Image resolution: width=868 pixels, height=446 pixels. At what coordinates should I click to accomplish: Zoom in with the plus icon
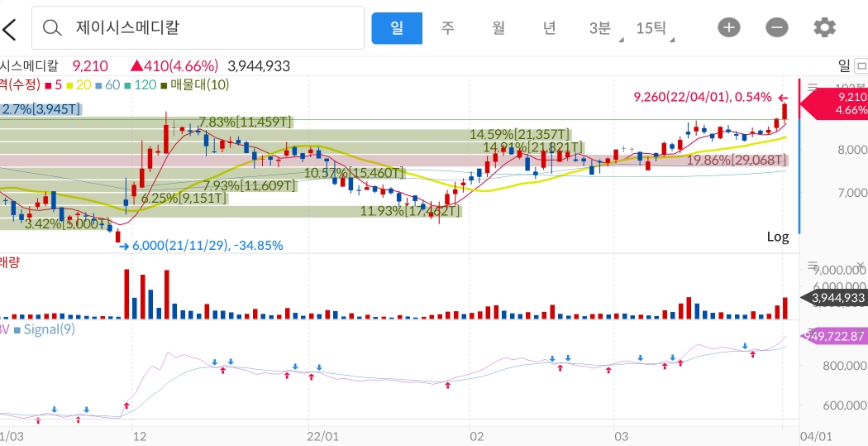pos(728,27)
